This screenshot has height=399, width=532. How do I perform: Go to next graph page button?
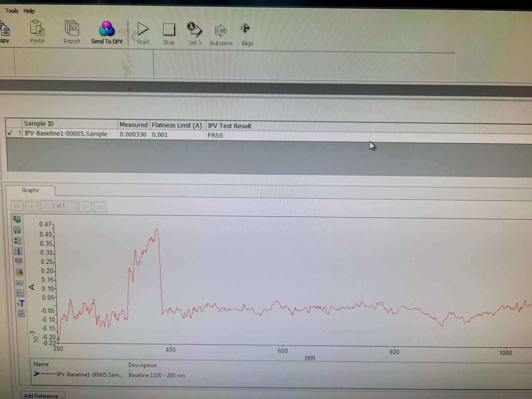[x=85, y=207]
